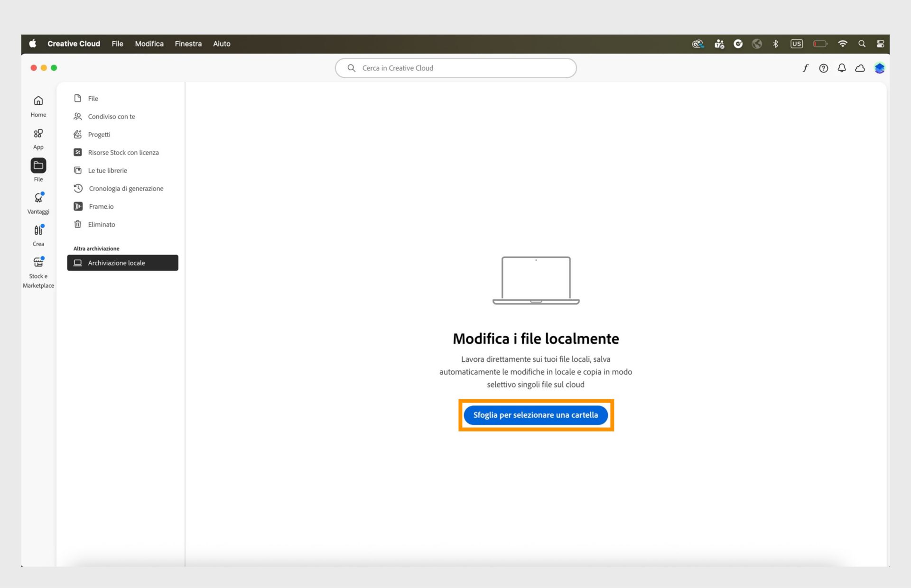Viewport: 911px width, 588px height.
Task: Open Spotlight search in the menu bar
Action: click(862, 44)
